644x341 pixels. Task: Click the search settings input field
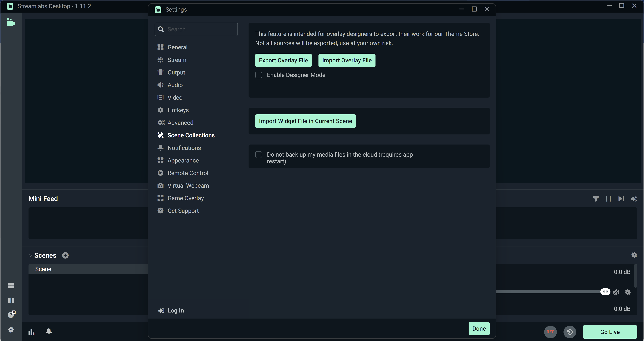tap(197, 29)
